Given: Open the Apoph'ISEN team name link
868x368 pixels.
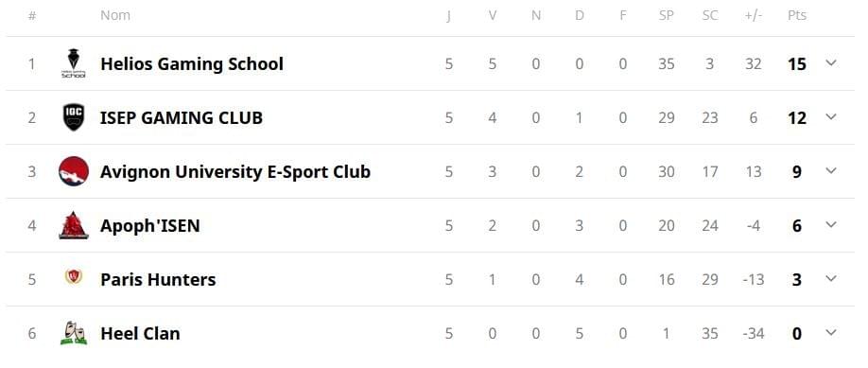Looking at the screenshot, I should (x=150, y=225).
